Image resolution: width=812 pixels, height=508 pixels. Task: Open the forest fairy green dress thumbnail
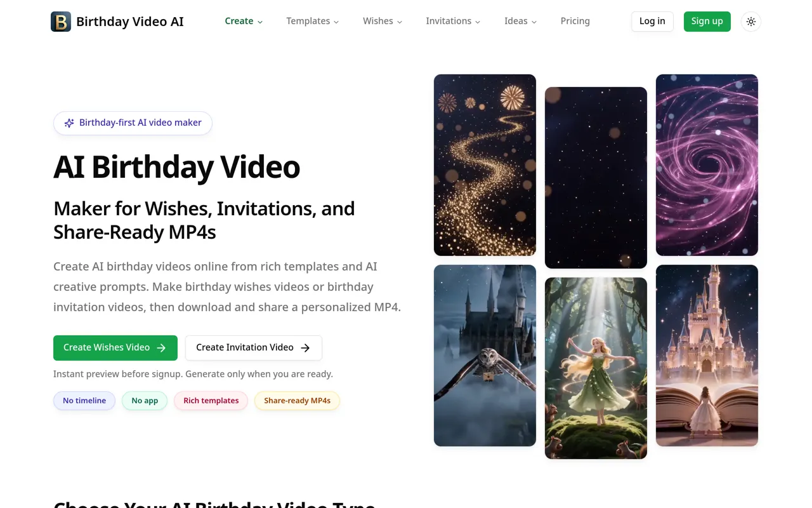point(596,368)
